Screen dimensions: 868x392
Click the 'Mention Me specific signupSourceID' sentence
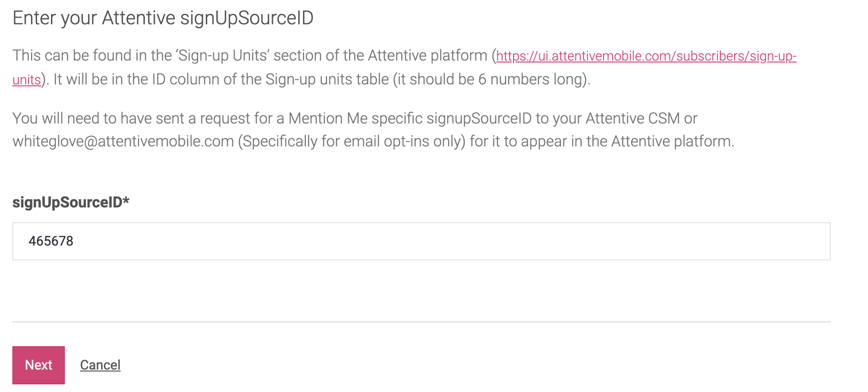tap(410, 118)
